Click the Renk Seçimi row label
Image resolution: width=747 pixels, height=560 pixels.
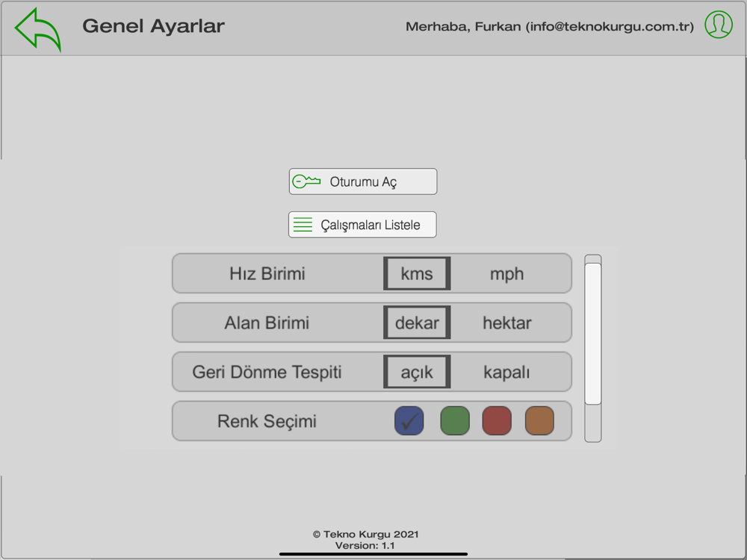[267, 421]
